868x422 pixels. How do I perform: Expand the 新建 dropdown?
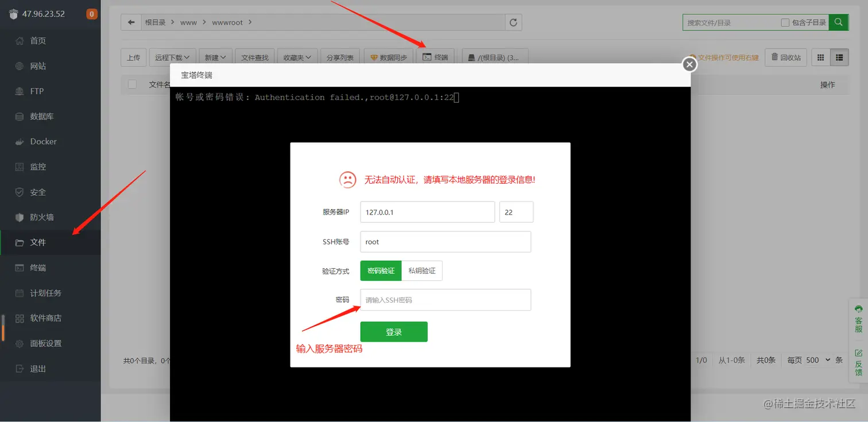click(215, 57)
